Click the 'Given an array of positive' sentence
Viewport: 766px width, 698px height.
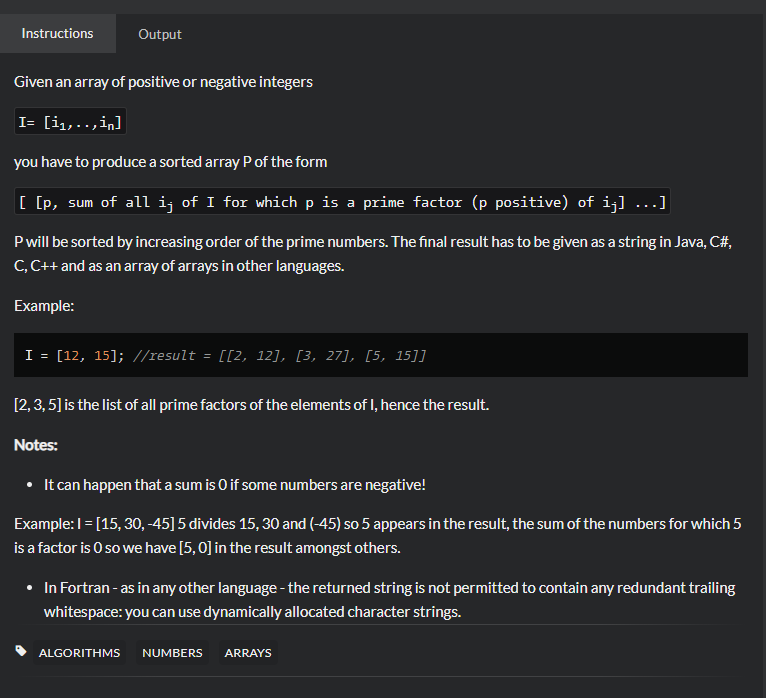[163, 82]
